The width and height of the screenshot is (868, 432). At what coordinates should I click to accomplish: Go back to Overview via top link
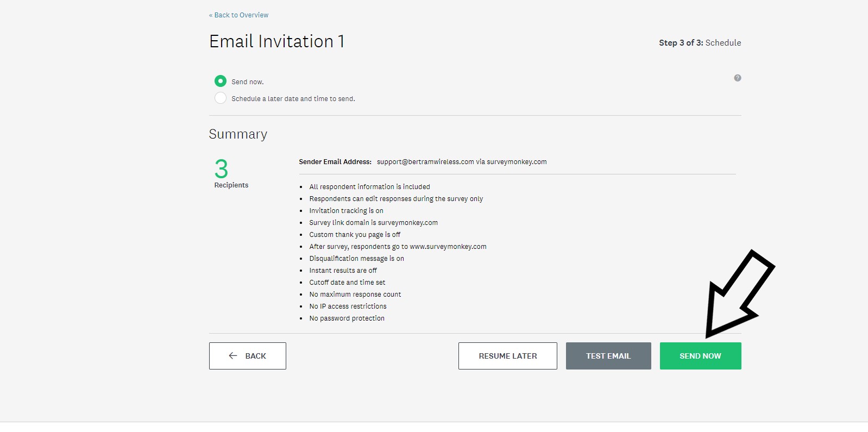tap(239, 15)
